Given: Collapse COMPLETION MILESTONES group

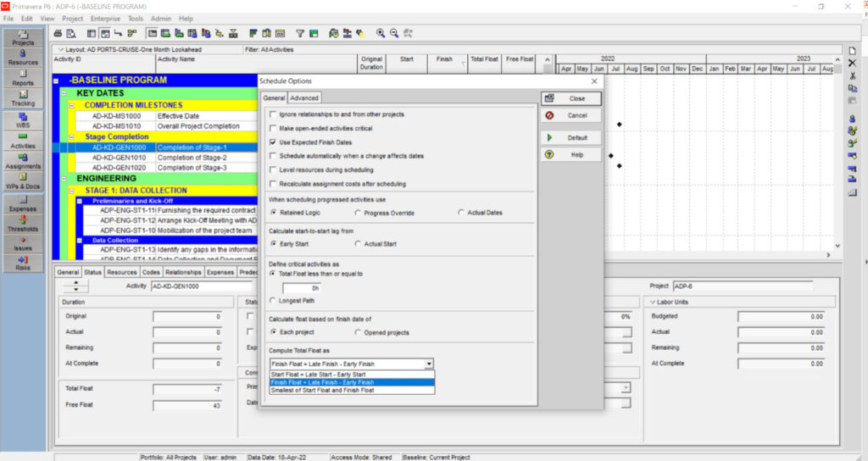Looking at the screenshot, I should click(71, 105).
